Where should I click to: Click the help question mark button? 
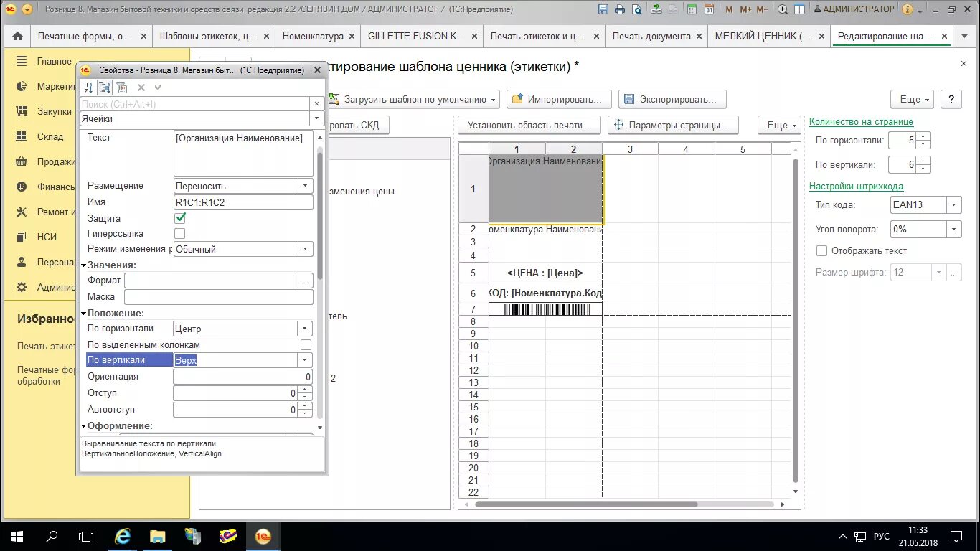click(951, 100)
